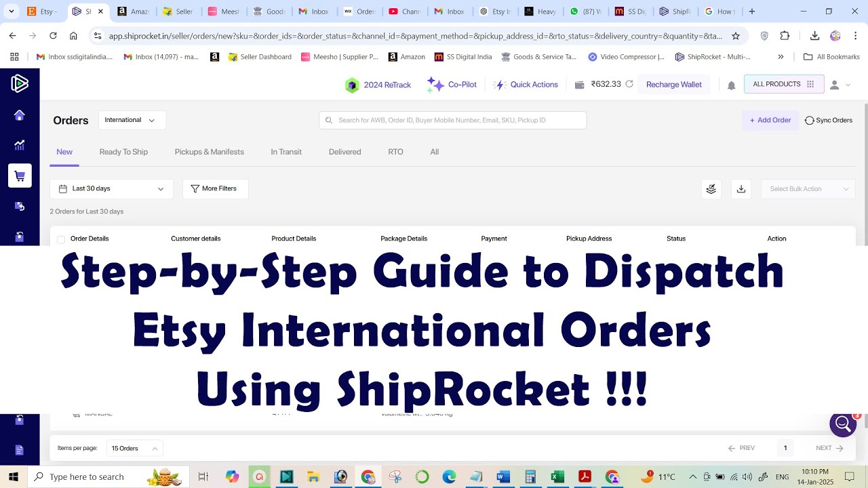Viewport: 868px width, 488px height.
Task: Switch to the Etsy browser tab
Action: 42,12
